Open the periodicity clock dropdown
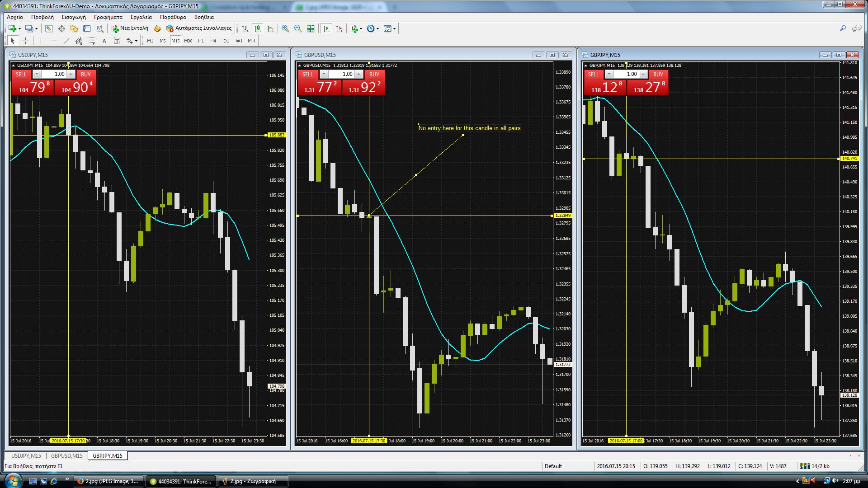Screen dimensions: 868x488 coord(373,28)
